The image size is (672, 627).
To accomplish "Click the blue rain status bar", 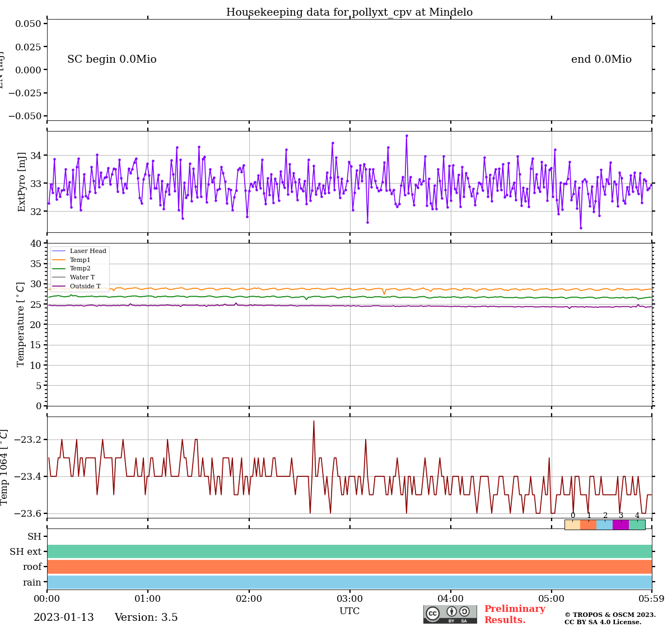I will 349,582.
